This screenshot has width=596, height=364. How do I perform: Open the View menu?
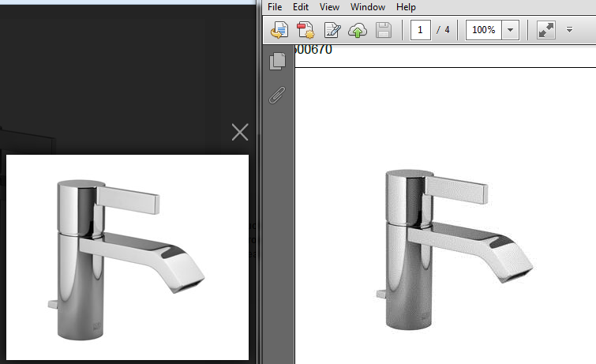tap(329, 7)
